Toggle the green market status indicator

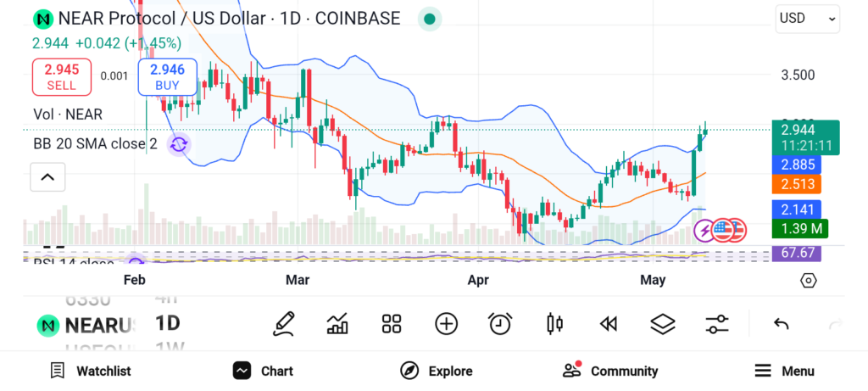click(x=431, y=19)
